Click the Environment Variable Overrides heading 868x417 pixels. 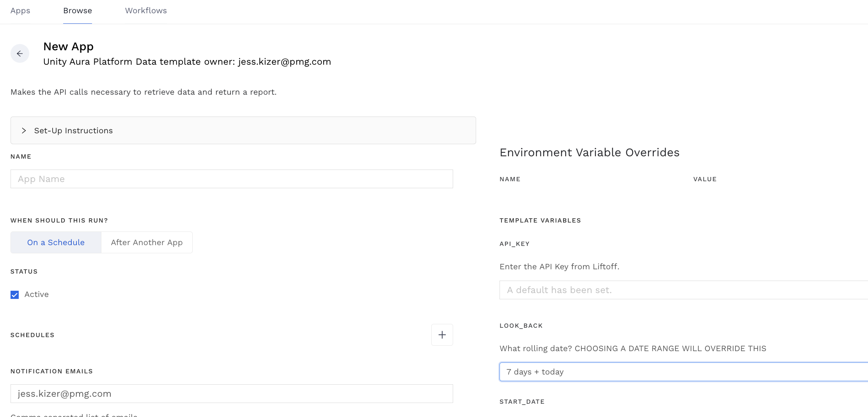pos(589,152)
